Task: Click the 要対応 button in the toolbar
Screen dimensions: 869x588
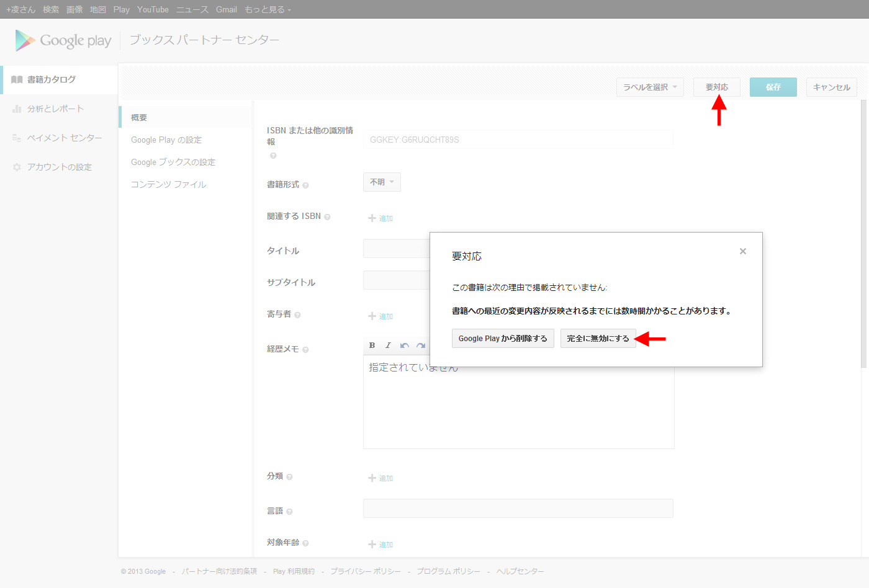Action: [717, 87]
